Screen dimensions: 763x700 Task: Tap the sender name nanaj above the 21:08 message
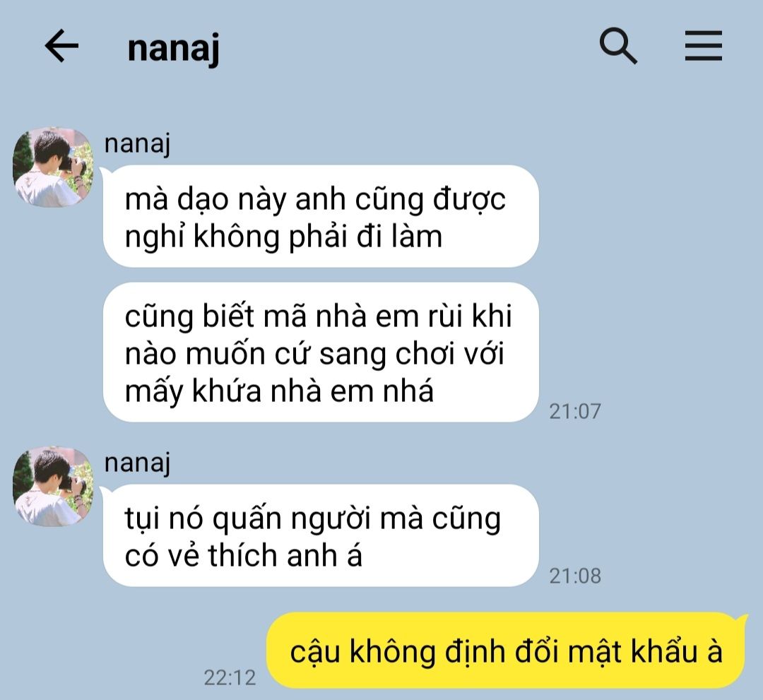click(x=137, y=463)
